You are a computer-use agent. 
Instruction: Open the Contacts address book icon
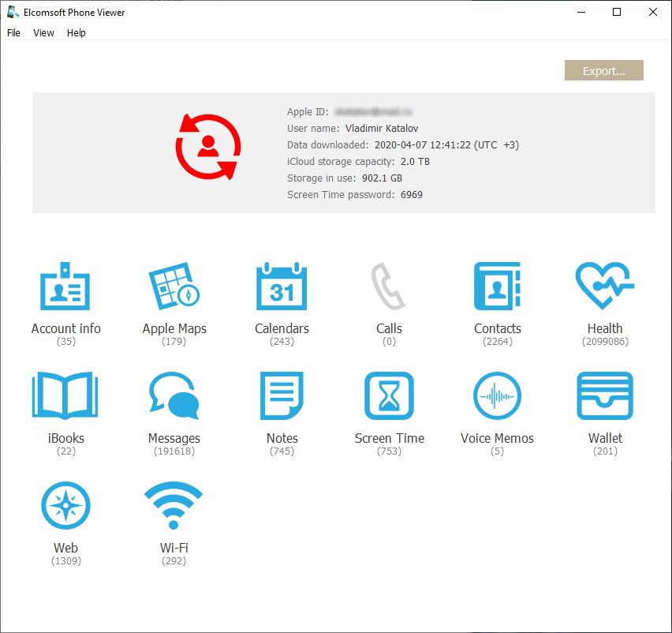[x=497, y=287]
